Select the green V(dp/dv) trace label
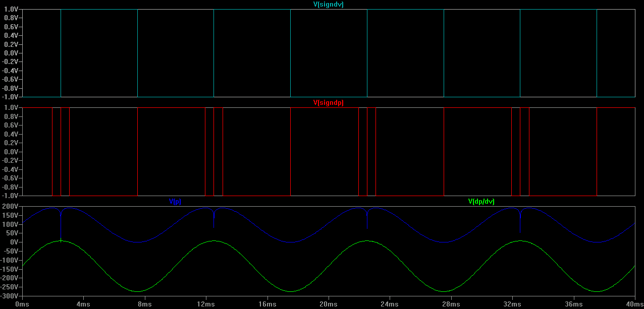This screenshot has height=309, width=644. tap(481, 202)
